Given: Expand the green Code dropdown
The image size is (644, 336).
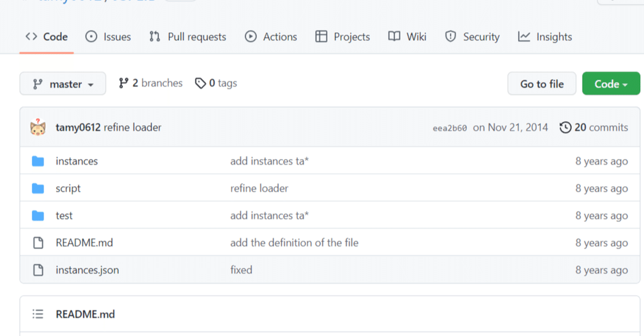Looking at the screenshot, I should pos(611,84).
